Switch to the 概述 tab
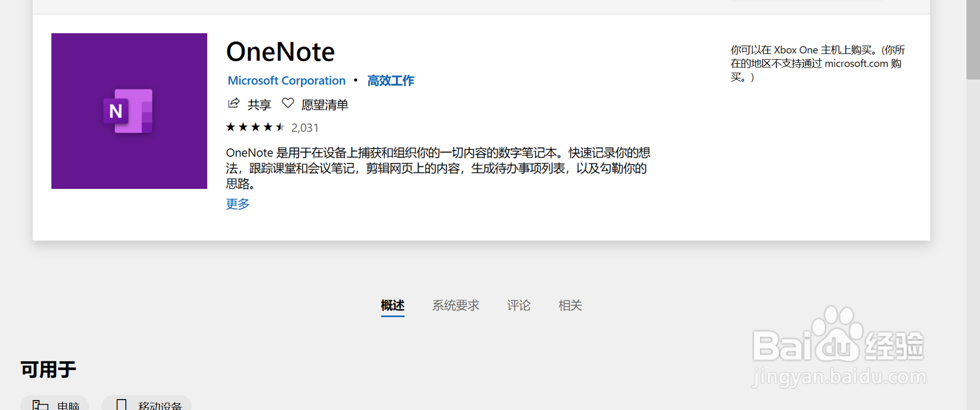This screenshot has width=980, height=410. pos(393,305)
